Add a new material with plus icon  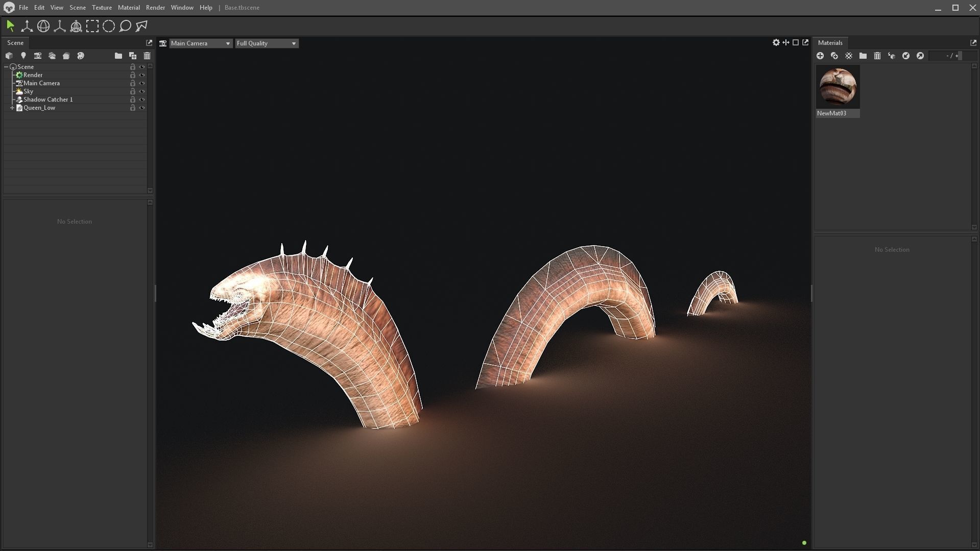click(820, 56)
